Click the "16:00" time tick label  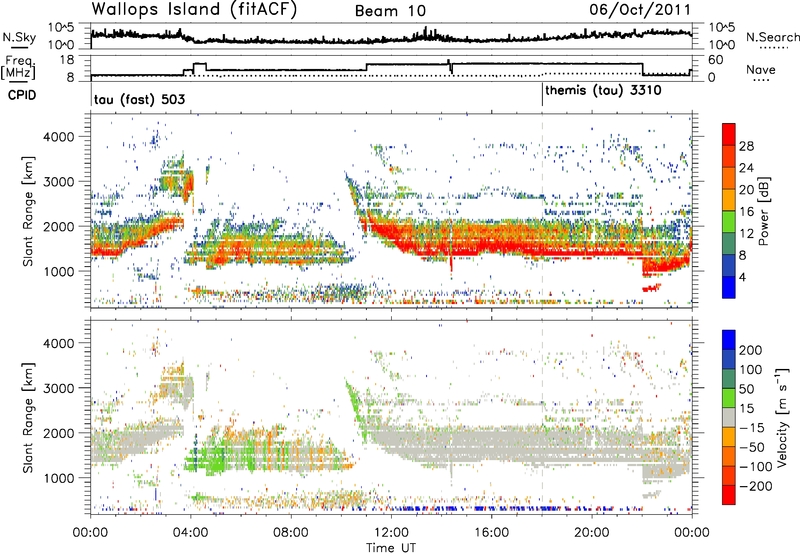pyautogui.click(x=491, y=533)
